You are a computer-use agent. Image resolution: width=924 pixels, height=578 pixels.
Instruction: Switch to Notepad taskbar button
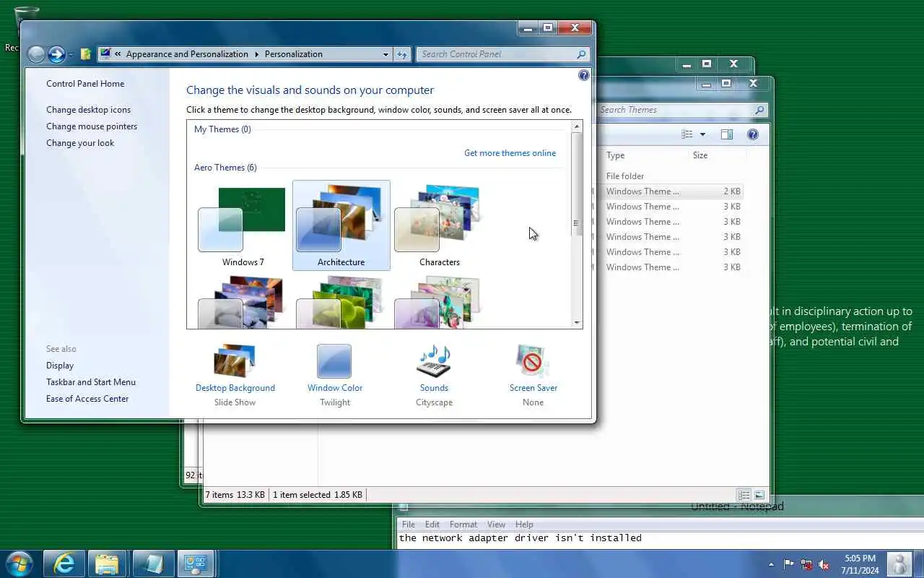point(152,564)
